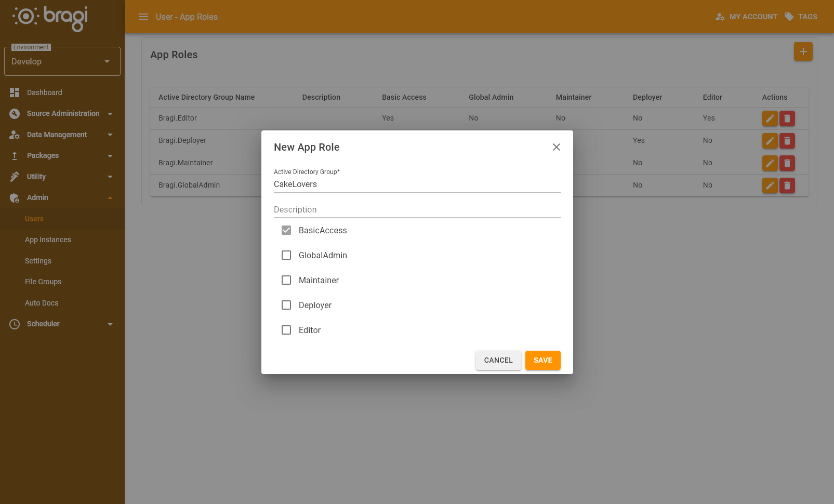
Task: Delete the Bragi.Editor role trash icon
Action: point(787,118)
